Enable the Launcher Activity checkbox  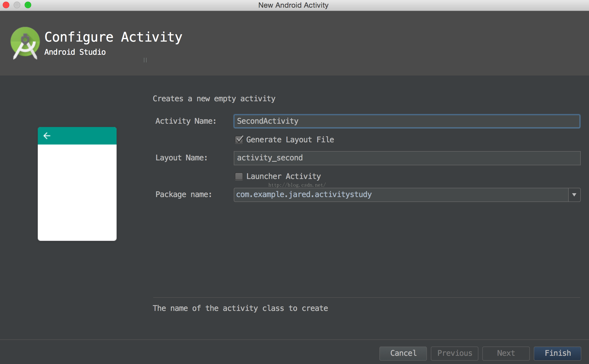[238, 176]
